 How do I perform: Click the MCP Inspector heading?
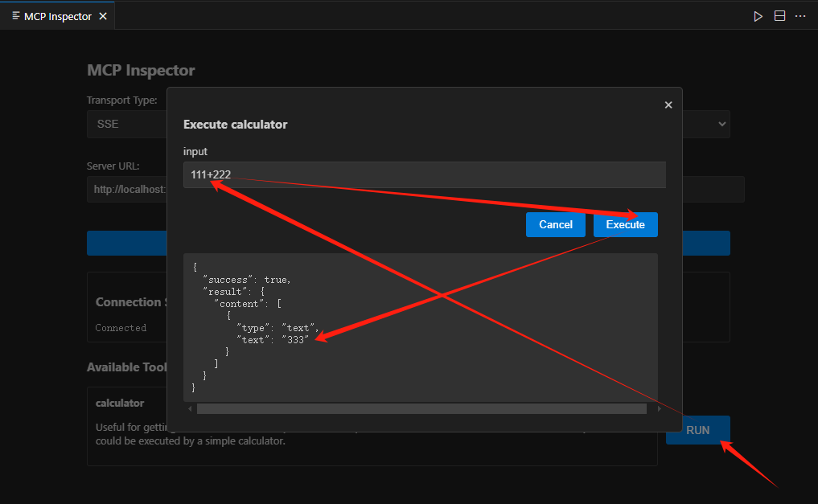[x=141, y=71]
